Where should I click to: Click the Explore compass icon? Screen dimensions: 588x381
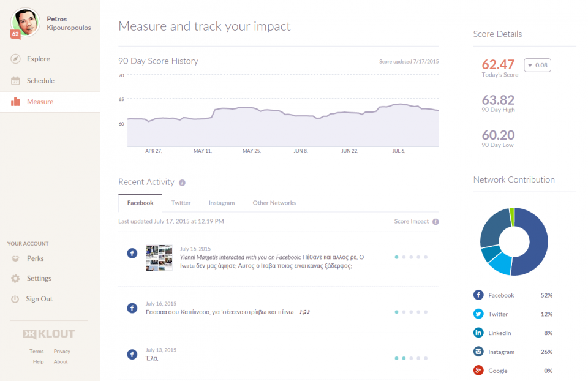point(15,59)
